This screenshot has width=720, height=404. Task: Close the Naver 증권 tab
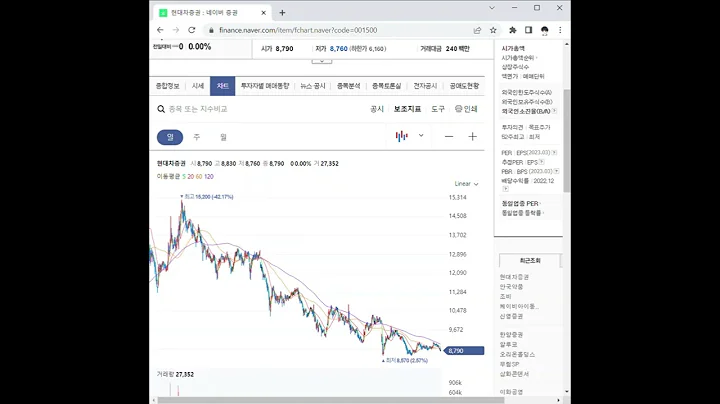(x=264, y=13)
